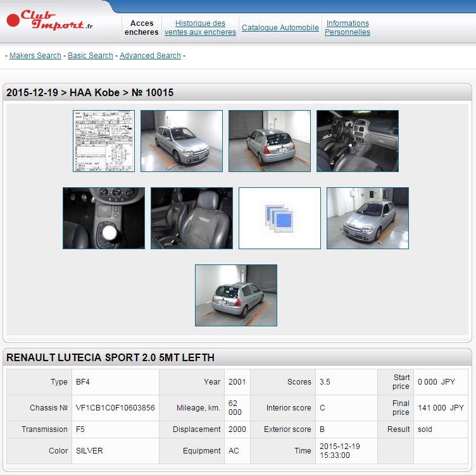Image resolution: width=476 pixels, height=475 pixels.
Task: View the leather seats photo
Action: [x=192, y=218]
